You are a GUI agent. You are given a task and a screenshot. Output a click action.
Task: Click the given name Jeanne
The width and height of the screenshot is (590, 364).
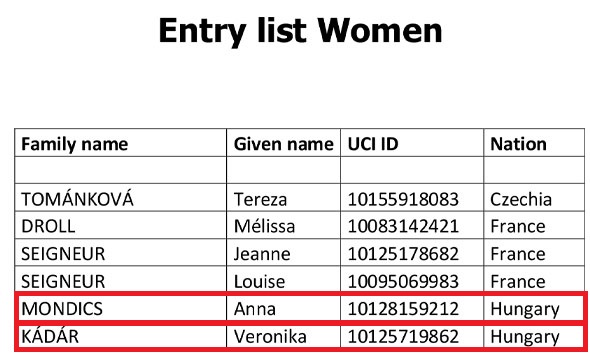tap(262, 254)
